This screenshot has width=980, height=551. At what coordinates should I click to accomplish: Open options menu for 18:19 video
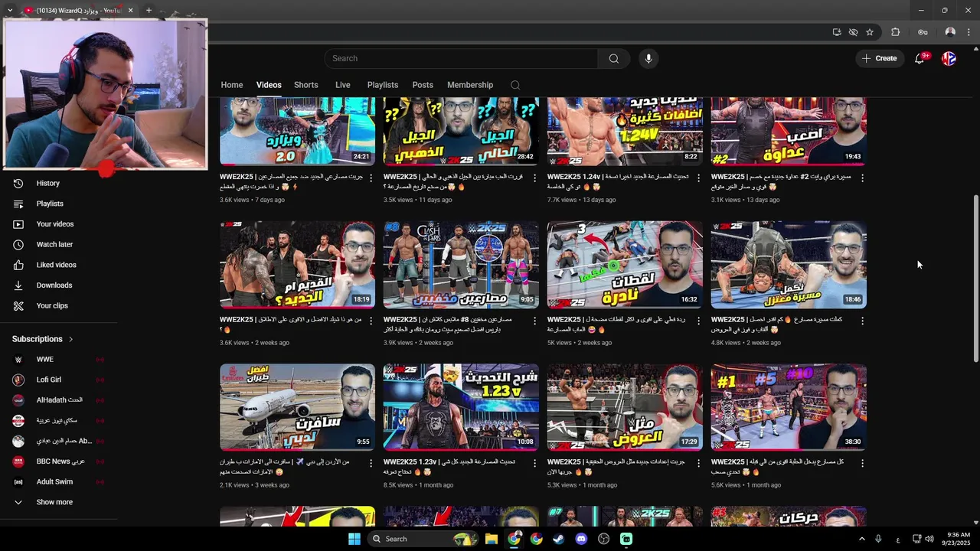tap(371, 320)
